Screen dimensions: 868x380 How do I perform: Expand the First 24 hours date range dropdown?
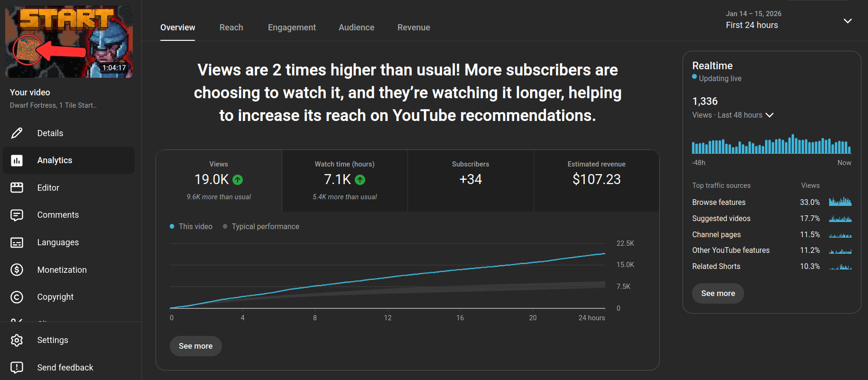point(847,21)
